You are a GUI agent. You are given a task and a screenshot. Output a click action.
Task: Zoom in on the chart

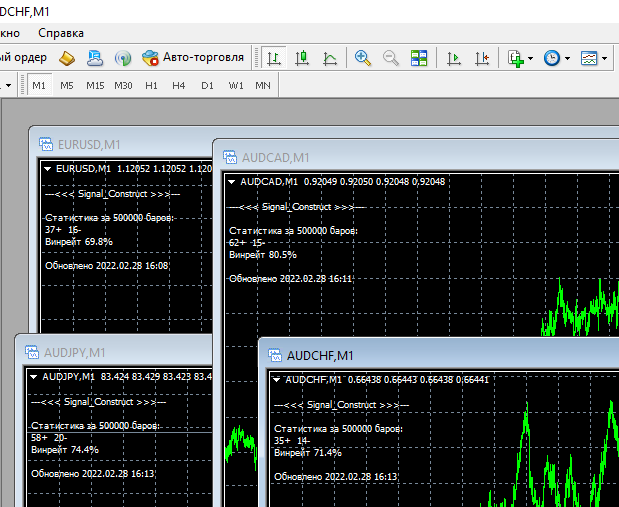pyautogui.click(x=363, y=58)
